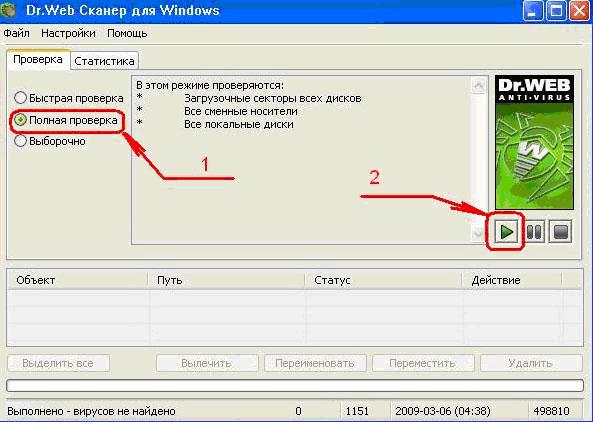593x422 pixels.
Task: Select the Быстрая проверка radio button
Action: (20, 98)
